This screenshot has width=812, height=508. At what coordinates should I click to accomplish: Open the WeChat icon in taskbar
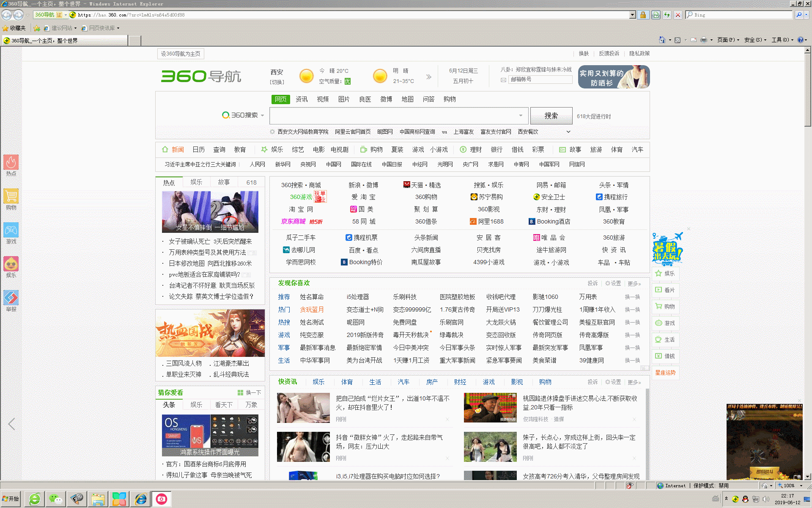(56, 499)
